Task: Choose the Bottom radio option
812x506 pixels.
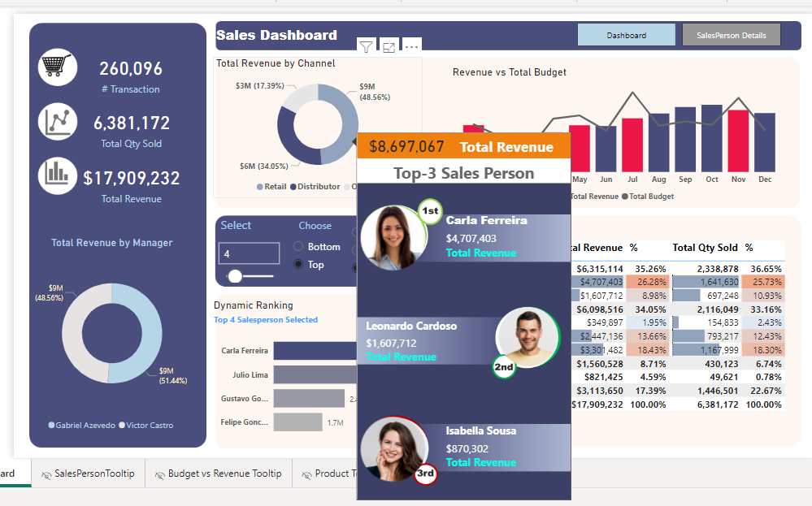Action: coord(298,246)
